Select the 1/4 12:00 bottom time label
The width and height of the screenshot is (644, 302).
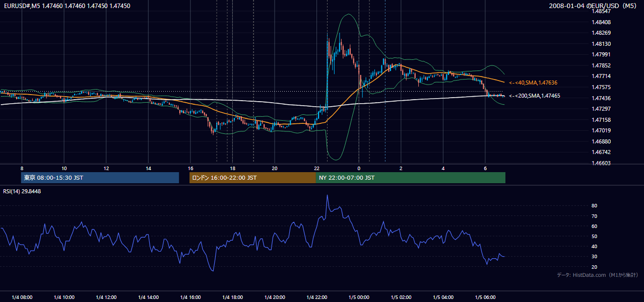coord(106,297)
